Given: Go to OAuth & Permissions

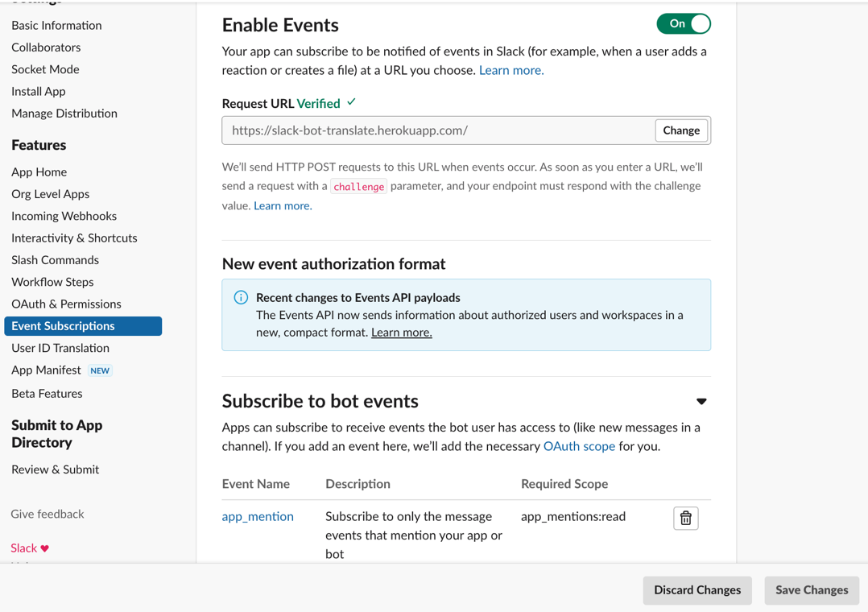Looking at the screenshot, I should tap(66, 304).
